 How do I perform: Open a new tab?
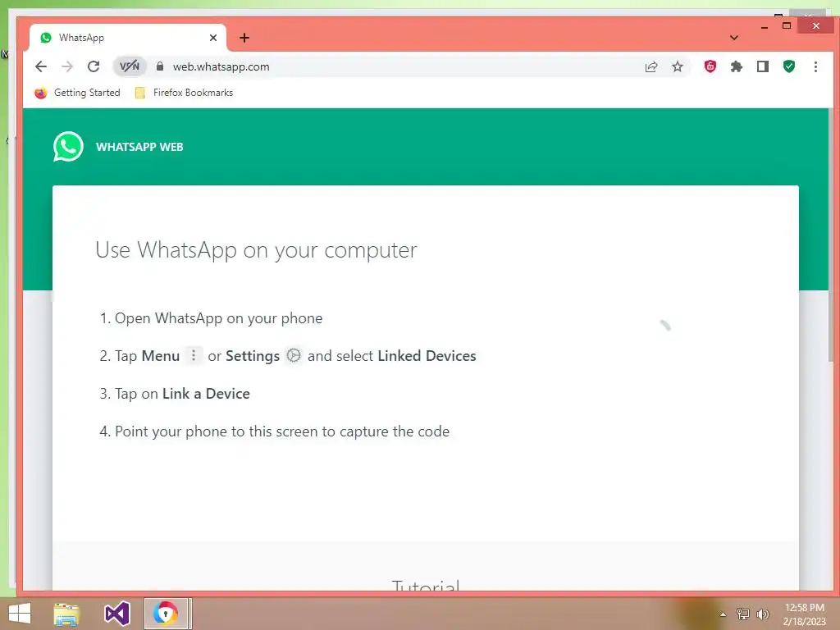[244, 38]
